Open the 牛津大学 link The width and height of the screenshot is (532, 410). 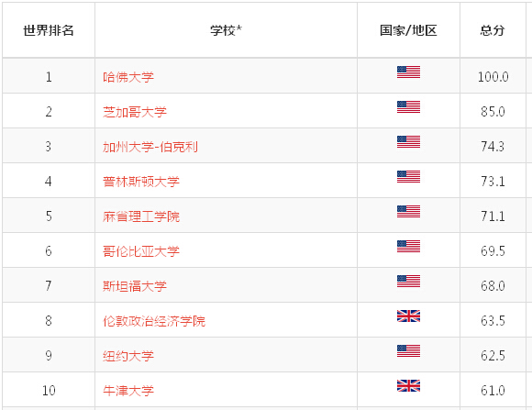[x=128, y=391]
